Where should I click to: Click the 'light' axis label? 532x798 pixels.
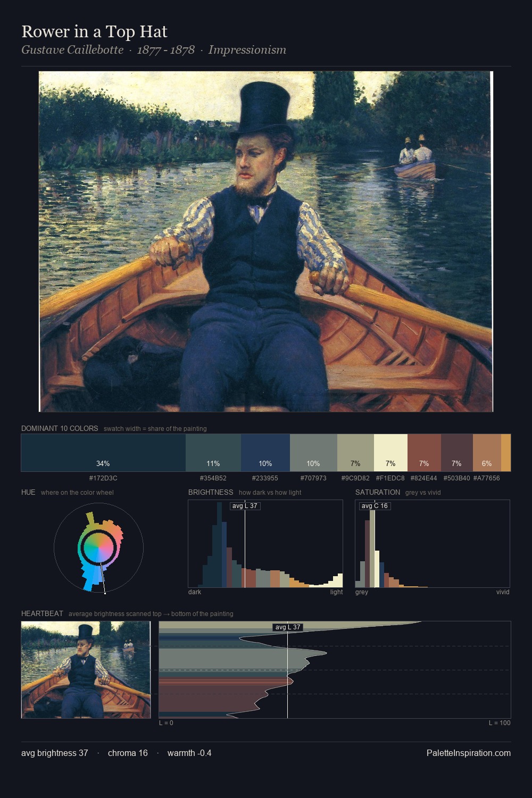[x=337, y=592]
